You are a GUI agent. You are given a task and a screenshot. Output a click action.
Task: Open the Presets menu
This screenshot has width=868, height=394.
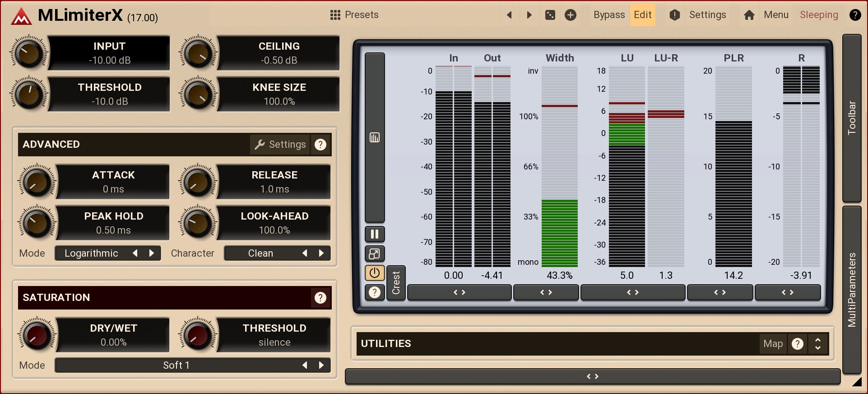[354, 15]
